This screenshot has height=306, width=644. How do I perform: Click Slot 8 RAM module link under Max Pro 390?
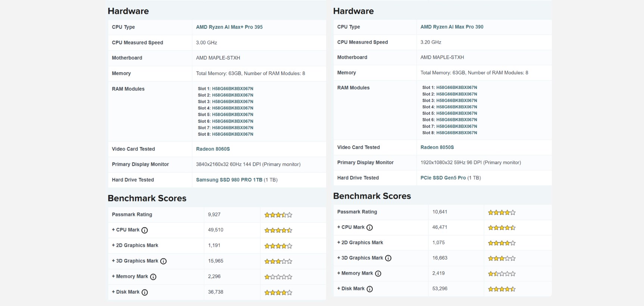click(x=456, y=133)
